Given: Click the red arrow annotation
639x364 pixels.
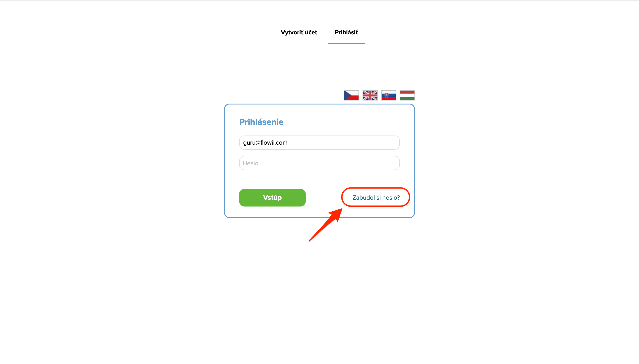Looking at the screenshot, I should [x=326, y=224].
